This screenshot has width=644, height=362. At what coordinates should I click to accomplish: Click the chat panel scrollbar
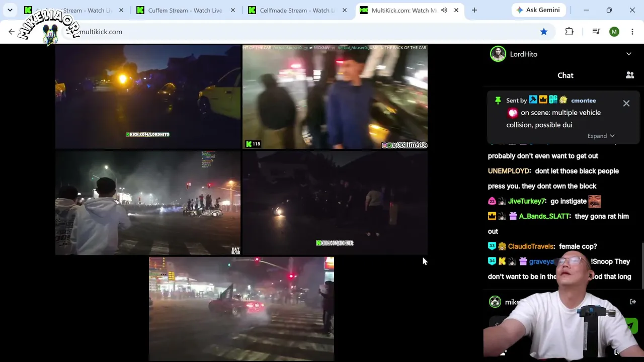(642, 265)
